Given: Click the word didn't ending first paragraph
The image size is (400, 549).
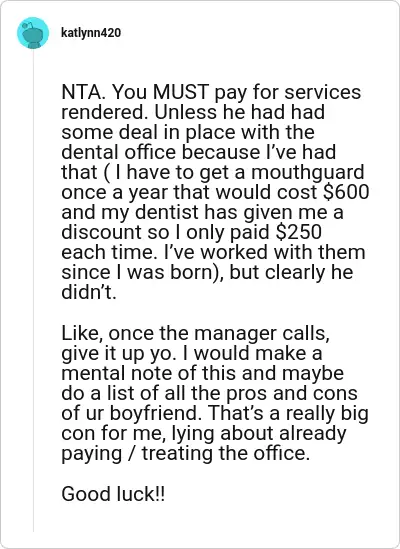Looking at the screenshot, I should point(89,292).
